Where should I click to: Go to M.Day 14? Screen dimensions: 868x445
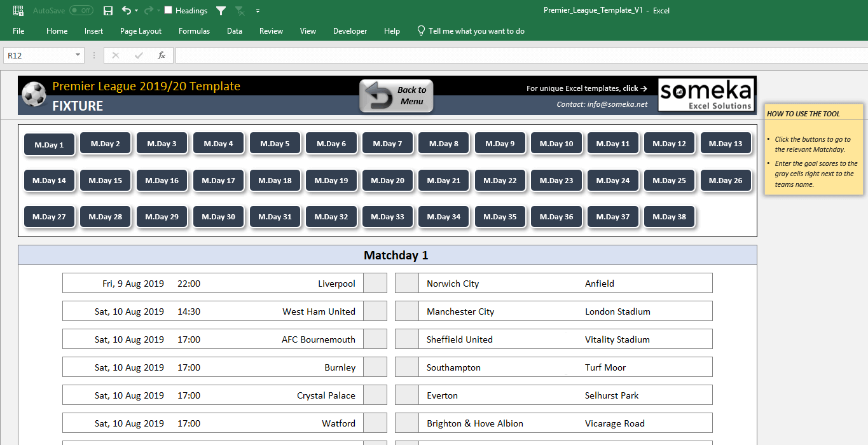(x=49, y=181)
